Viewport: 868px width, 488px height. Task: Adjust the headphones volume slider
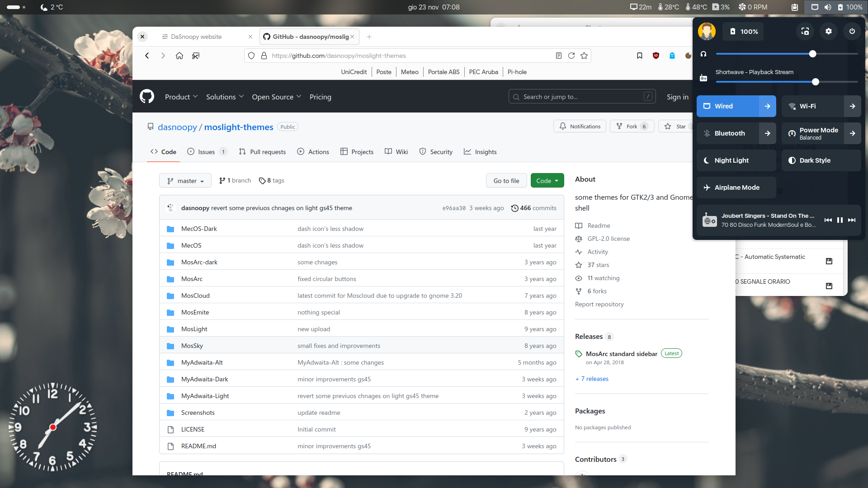pos(787,54)
